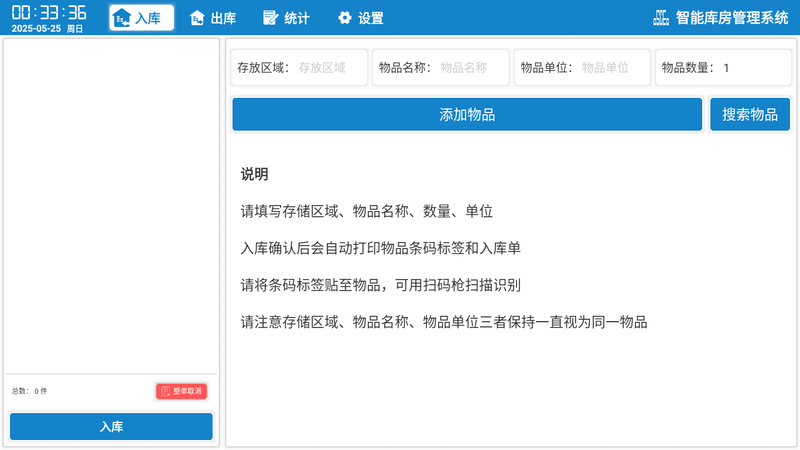
Task: Open the 设置 tab
Action: [360, 18]
